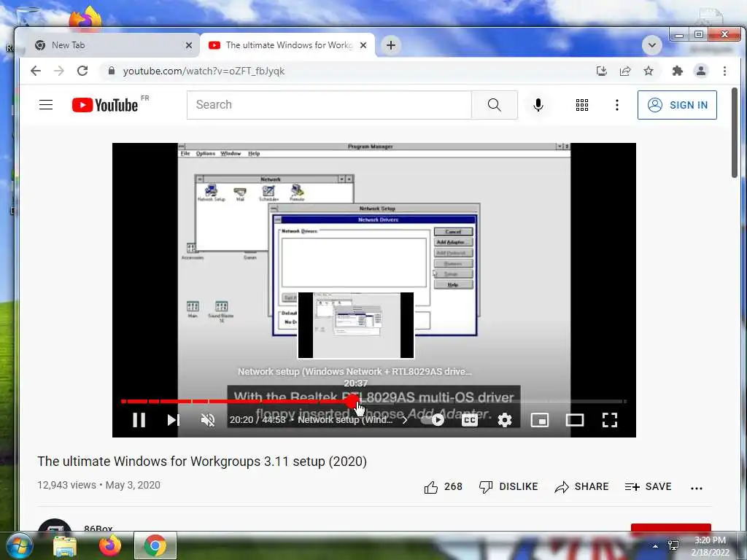Image resolution: width=747 pixels, height=560 pixels.
Task: Click the DISLIKE button
Action: [508, 486]
